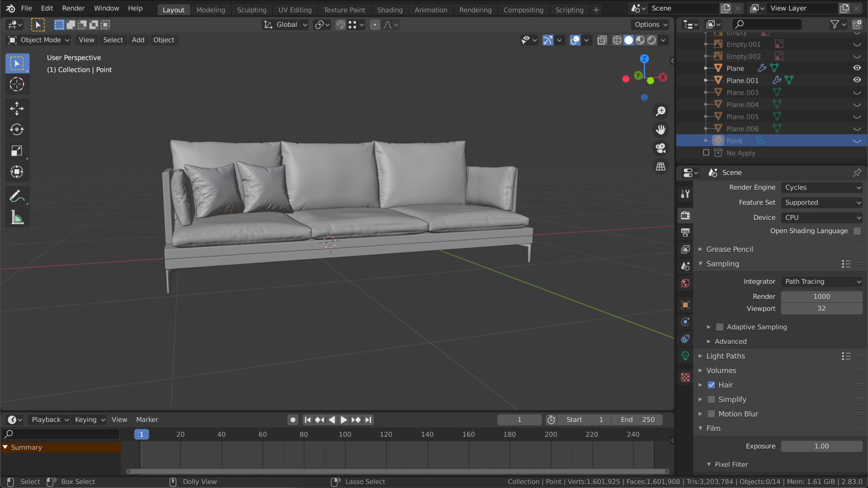Click the current frame input field
Image resolution: width=868 pixels, height=488 pixels.
[x=519, y=419]
